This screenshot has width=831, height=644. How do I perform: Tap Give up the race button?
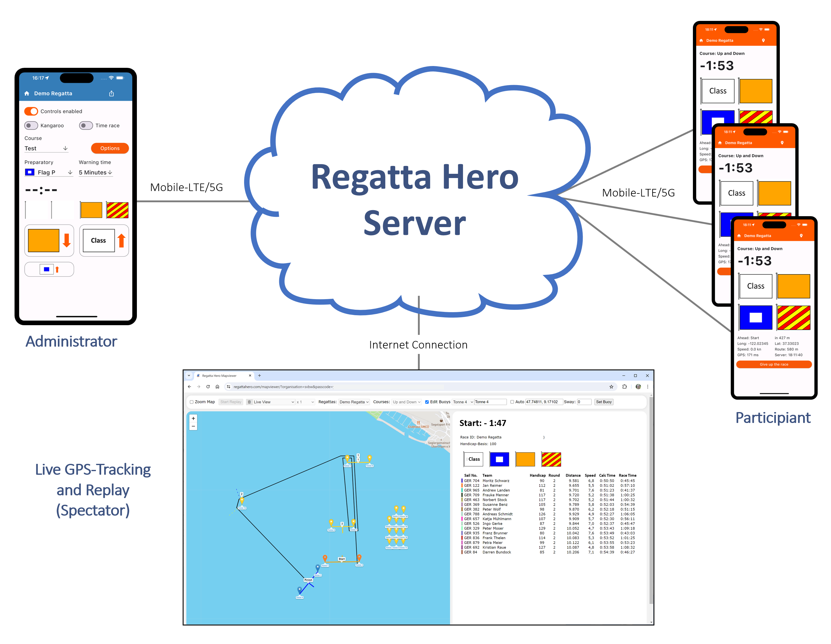click(x=774, y=365)
